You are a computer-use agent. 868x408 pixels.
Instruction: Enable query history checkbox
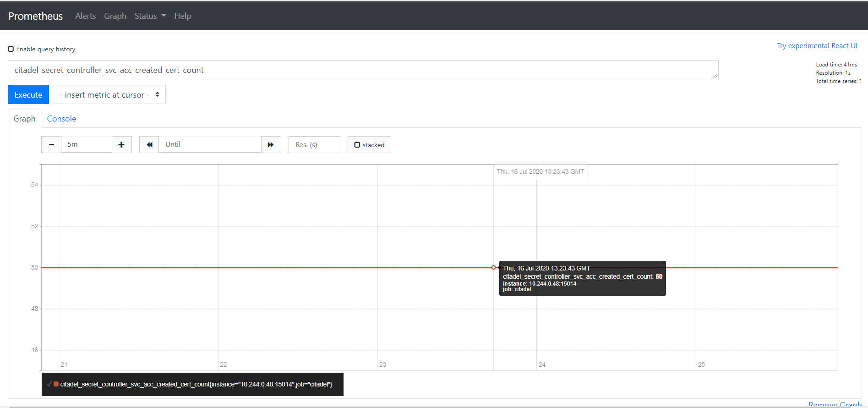(x=11, y=49)
